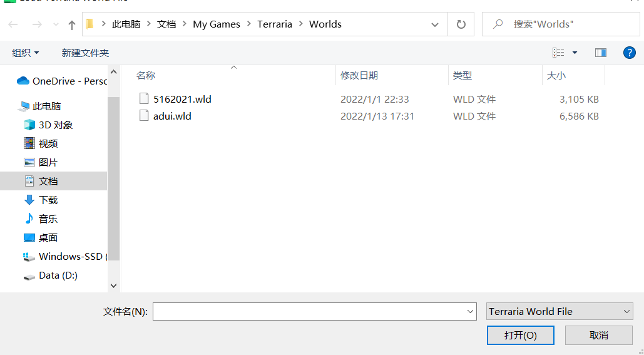Go to 3D 对象 folder
This screenshot has height=355, width=644.
(x=56, y=125)
